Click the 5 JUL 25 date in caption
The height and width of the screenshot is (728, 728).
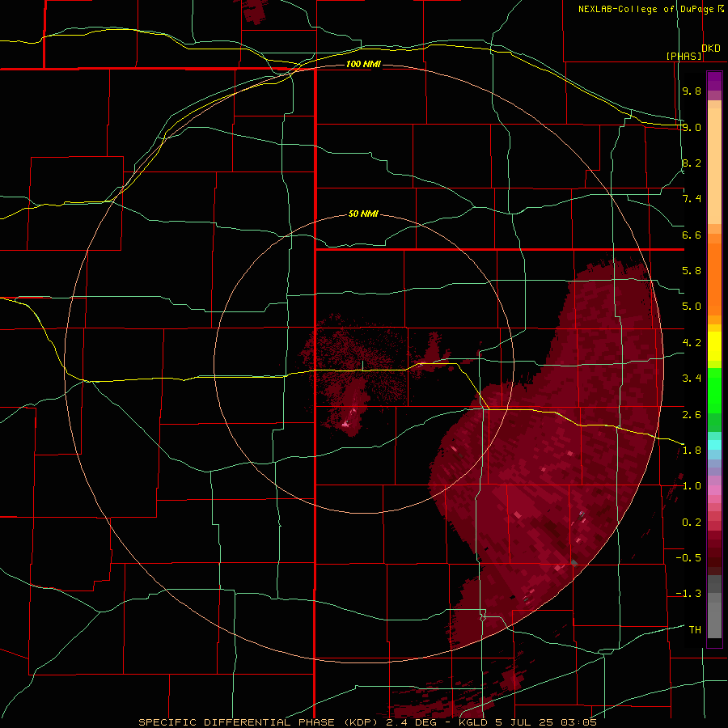[526, 722]
